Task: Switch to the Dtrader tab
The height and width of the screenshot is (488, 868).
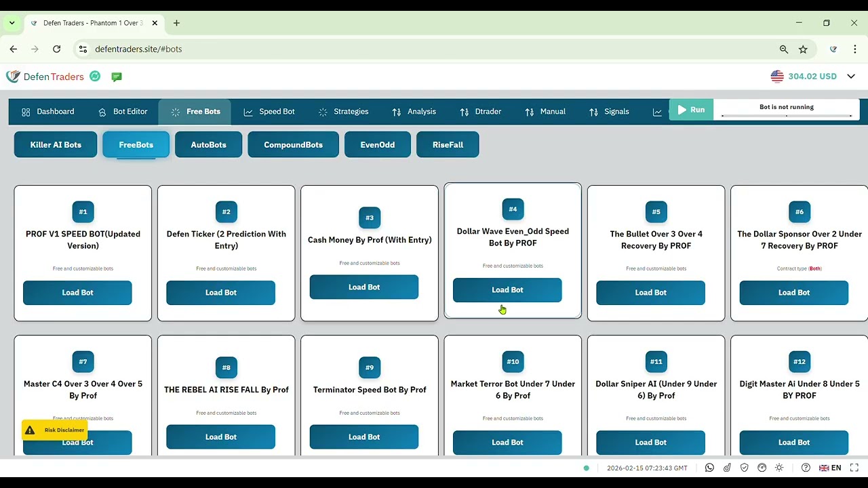Action: point(480,112)
